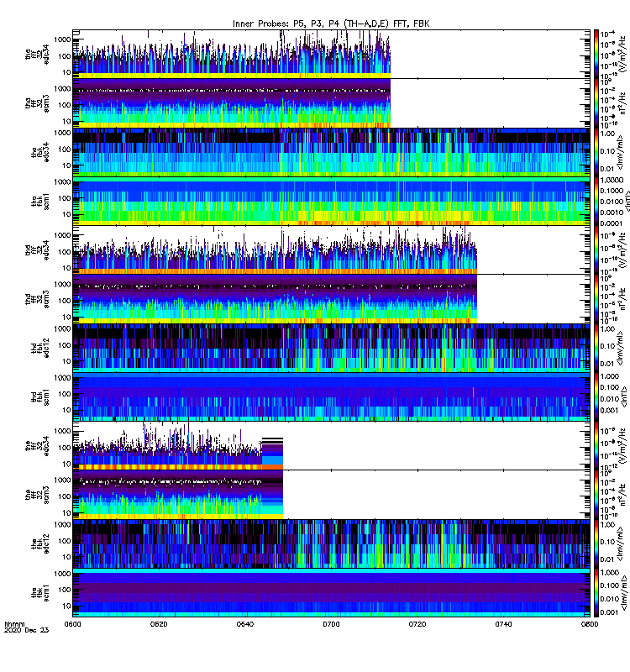Click the flat block ending the fff edc34 data
630x672 pixels.
pyautogui.click(x=272, y=454)
